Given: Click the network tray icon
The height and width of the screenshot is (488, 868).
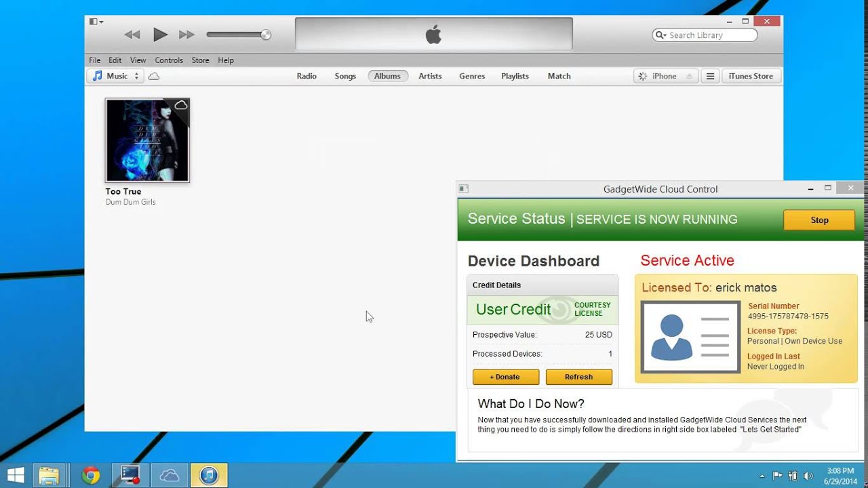Looking at the screenshot, I should point(793,476).
